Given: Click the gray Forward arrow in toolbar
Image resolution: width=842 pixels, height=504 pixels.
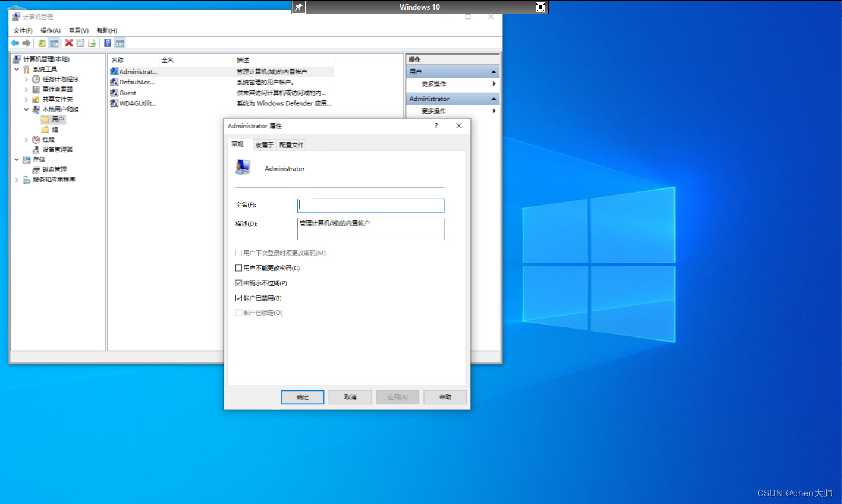Looking at the screenshot, I should click(26, 43).
